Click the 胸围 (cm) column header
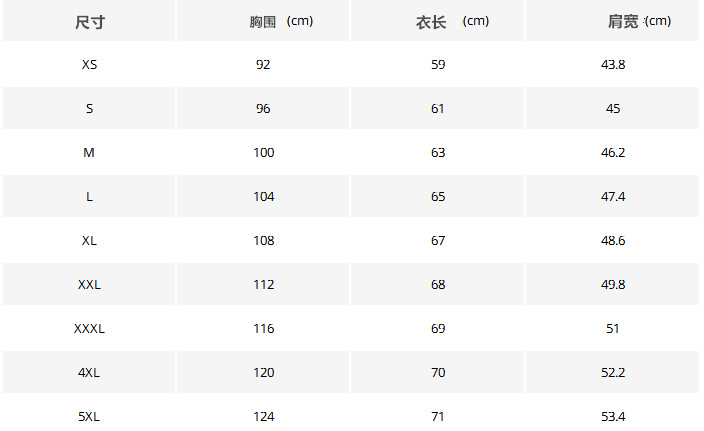This screenshot has width=704, height=431. point(281,22)
